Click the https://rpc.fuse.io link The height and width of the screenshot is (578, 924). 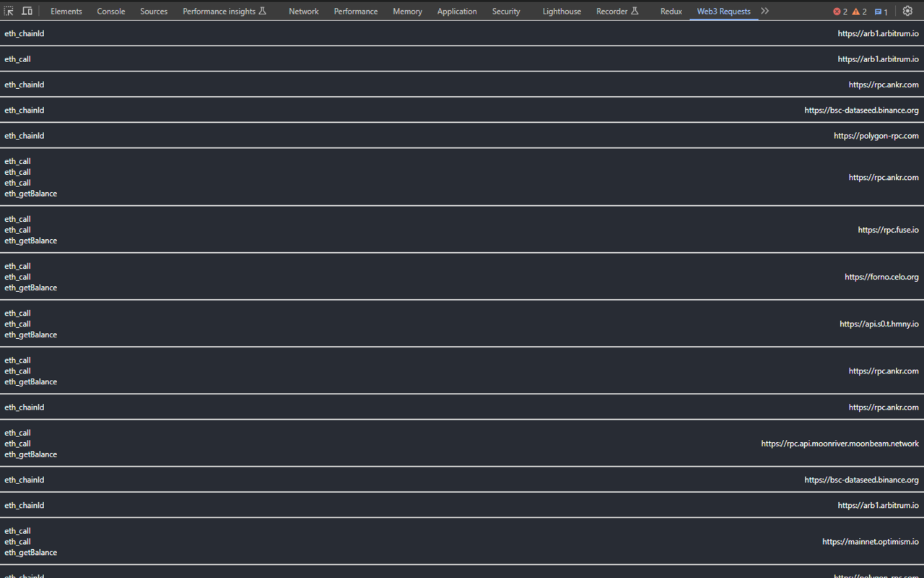[x=889, y=230]
